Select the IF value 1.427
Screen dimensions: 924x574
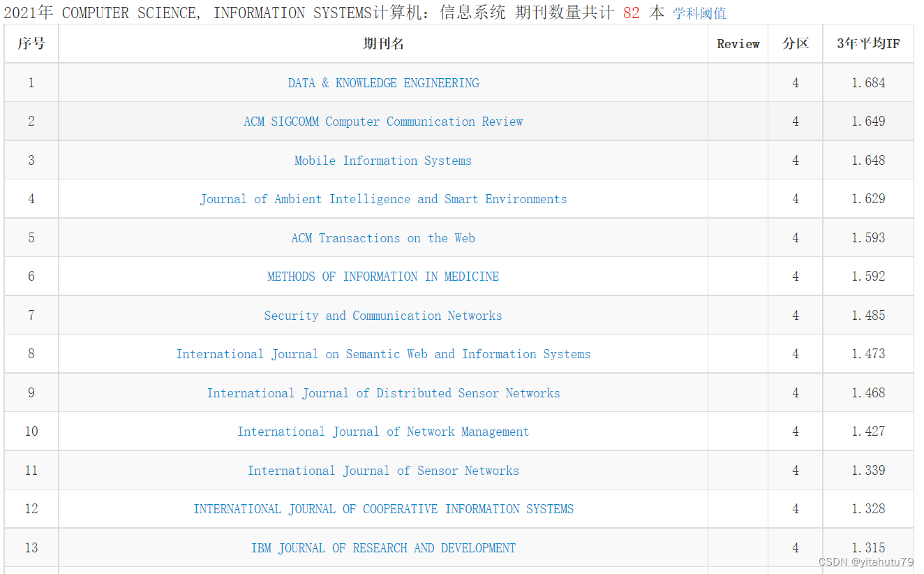(x=868, y=432)
